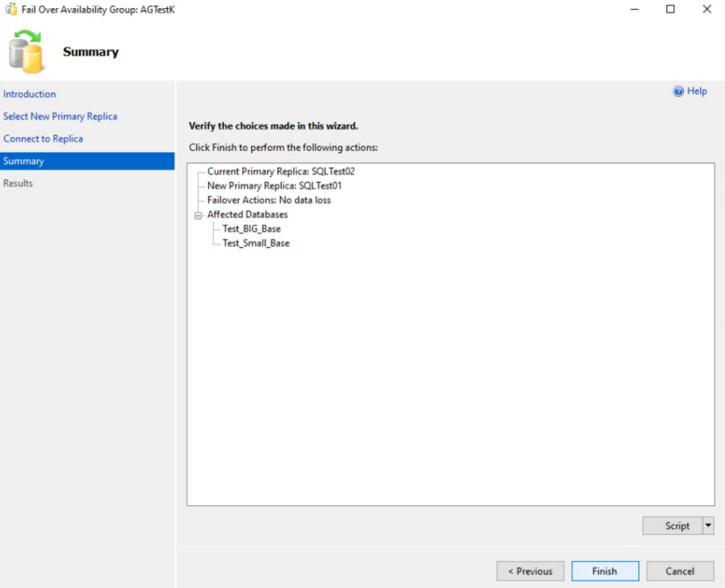The width and height of the screenshot is (725, 588).
Task: Click the database failover wizard icon
Action: click(27, 51)
